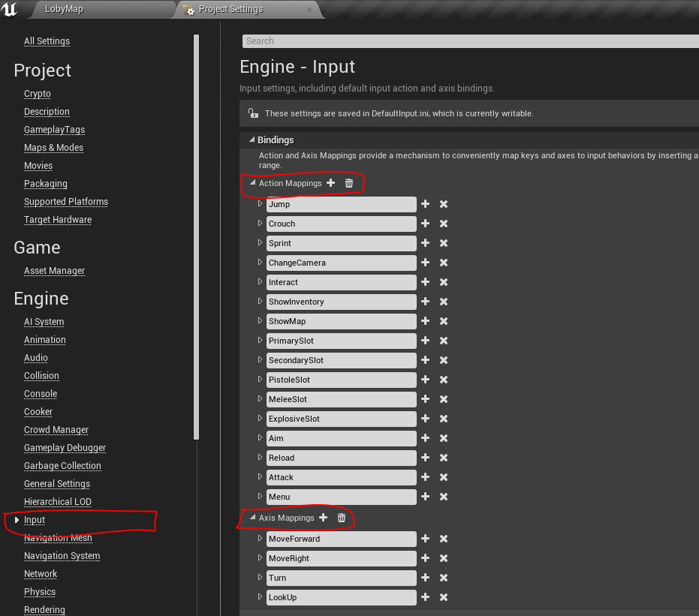Add a key binding to PrimarySlot action
This screenshot has height=616, width=699.
point(425,341)
